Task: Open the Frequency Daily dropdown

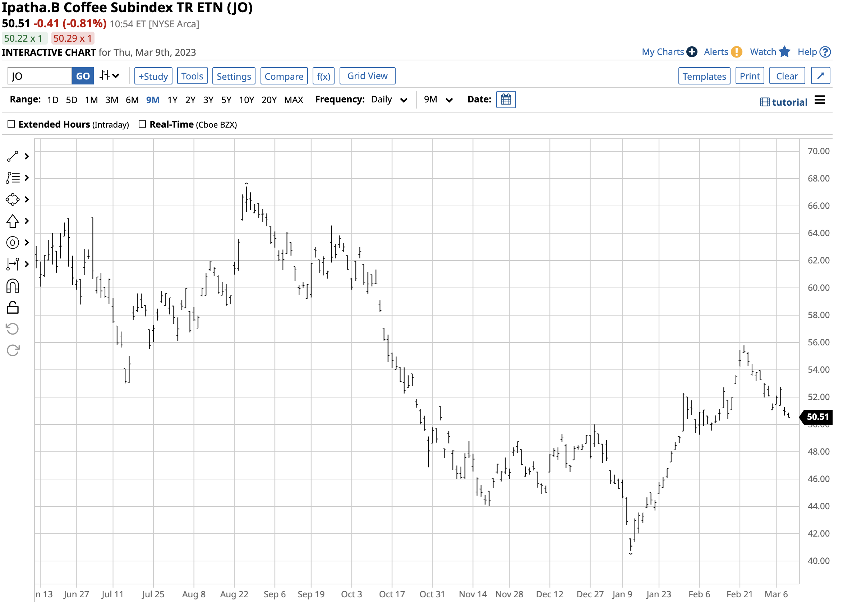Action: [x=389, y=100]
